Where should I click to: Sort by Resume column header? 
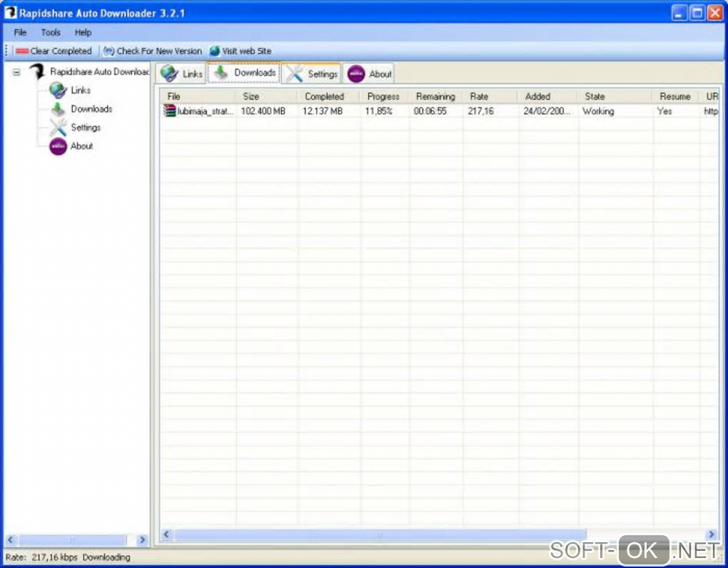pyautogui.click(x=676, y=96)
